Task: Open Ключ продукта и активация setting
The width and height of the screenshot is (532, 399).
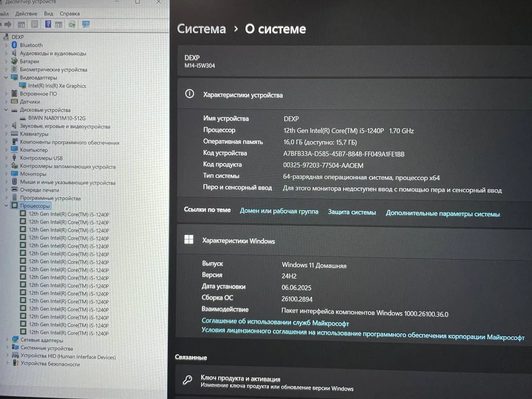Action: coord(354,380)
